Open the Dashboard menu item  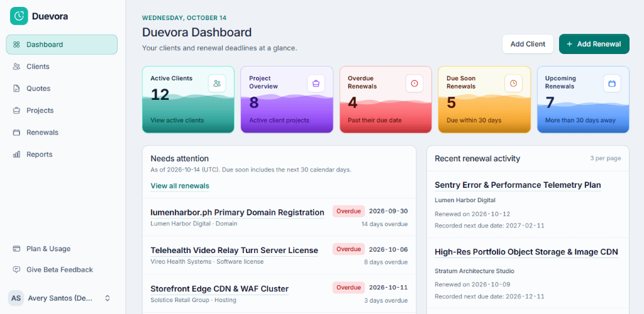pos(62,44)
